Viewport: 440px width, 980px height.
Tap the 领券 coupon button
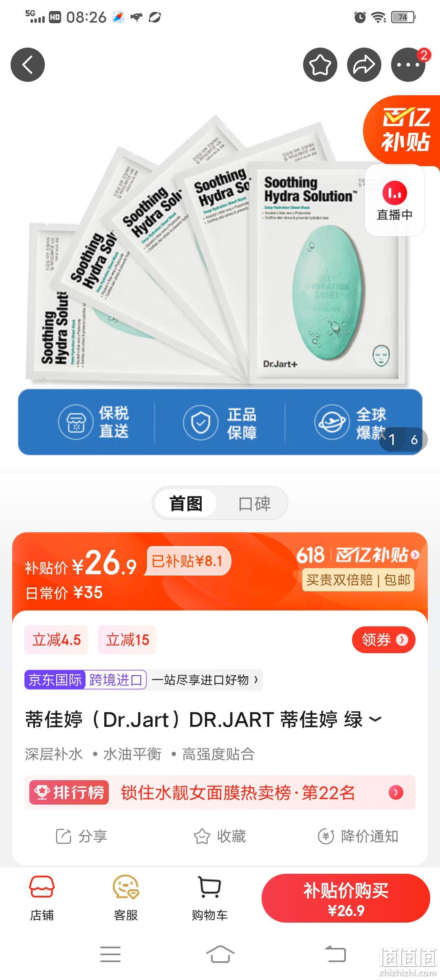(x=384, y=640)
